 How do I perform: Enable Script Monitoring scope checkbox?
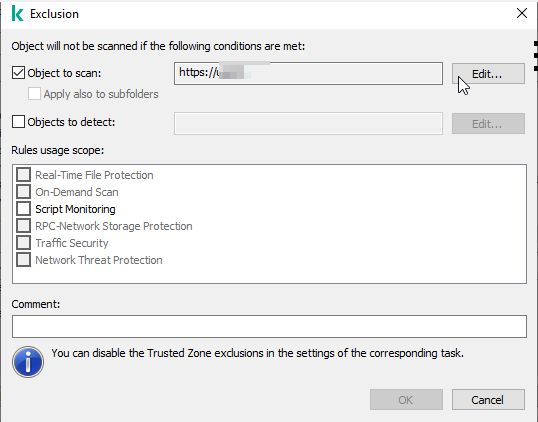(23, 209)
